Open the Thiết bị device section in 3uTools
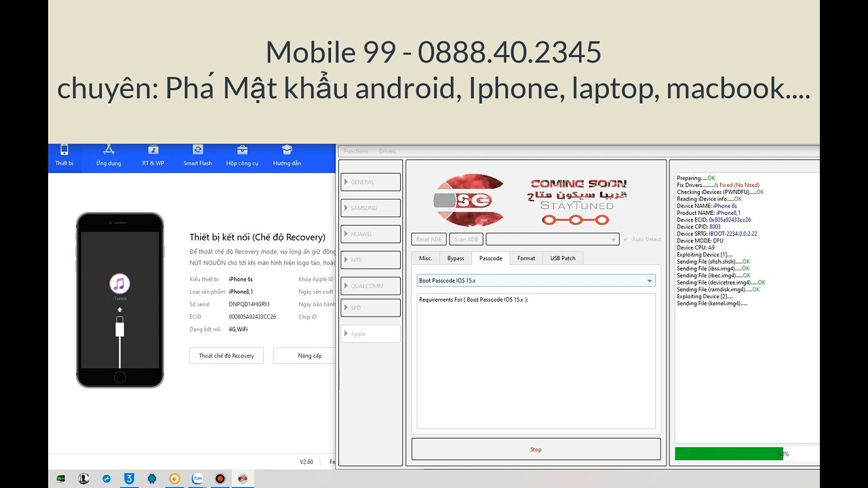 (64, 155)
